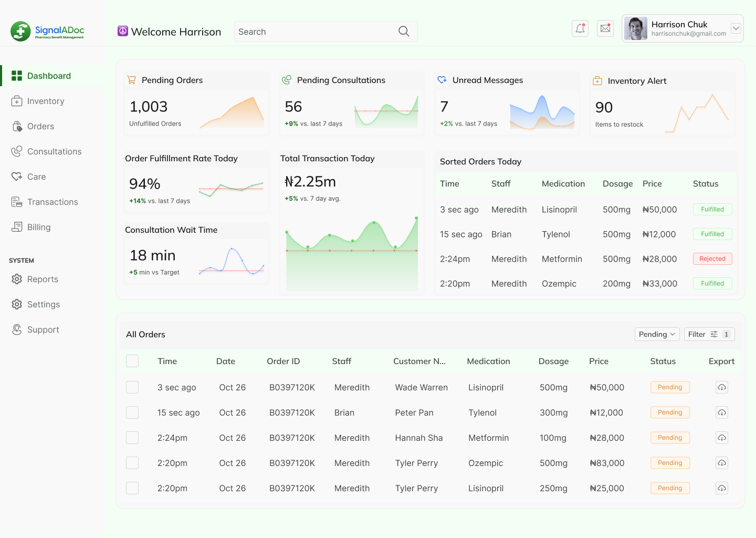Image resolution: width=756 pixels, height=538 pixels.
Task: Check the box for the Peter Pan order
Action: point(132,412)
